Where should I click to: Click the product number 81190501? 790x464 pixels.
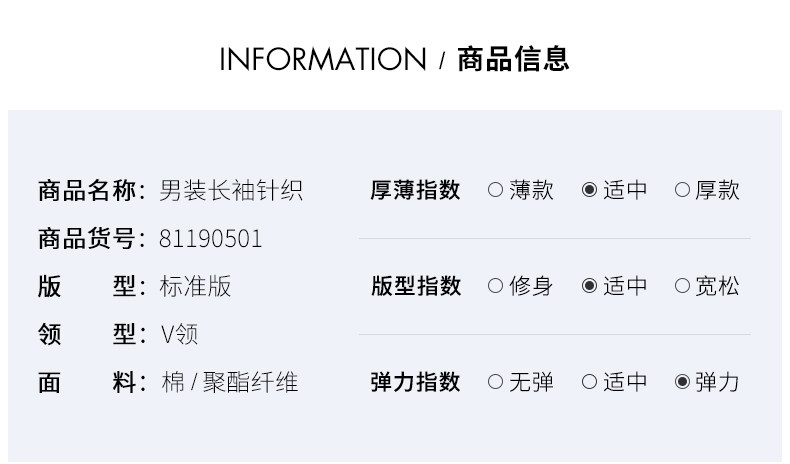click(211, 239)
